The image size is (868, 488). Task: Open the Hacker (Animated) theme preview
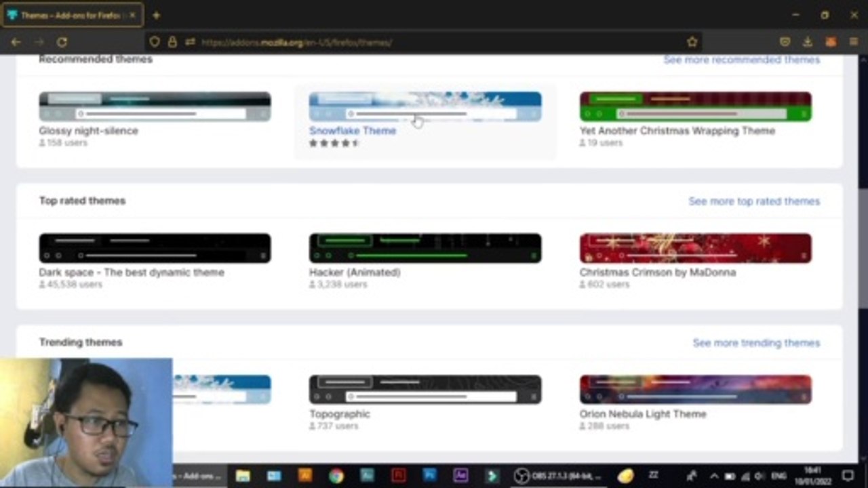point(425,248)
